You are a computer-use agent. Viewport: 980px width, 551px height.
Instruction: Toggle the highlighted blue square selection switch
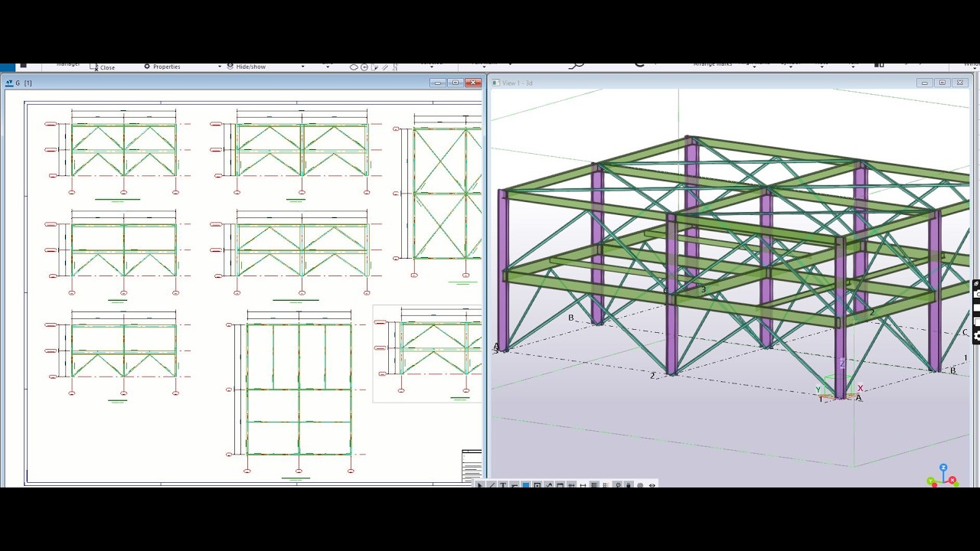(x=526, y=485)
